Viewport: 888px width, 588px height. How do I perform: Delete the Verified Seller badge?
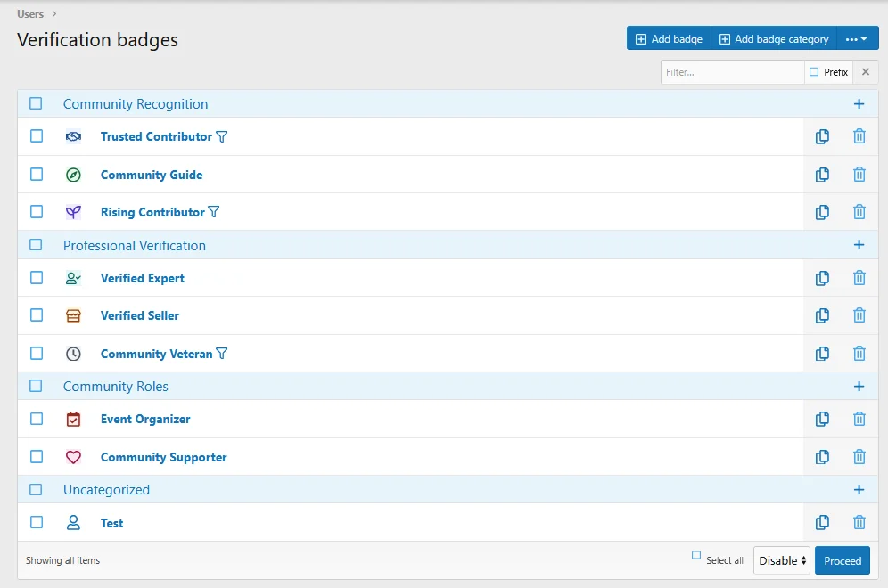(x=859, y=315)
